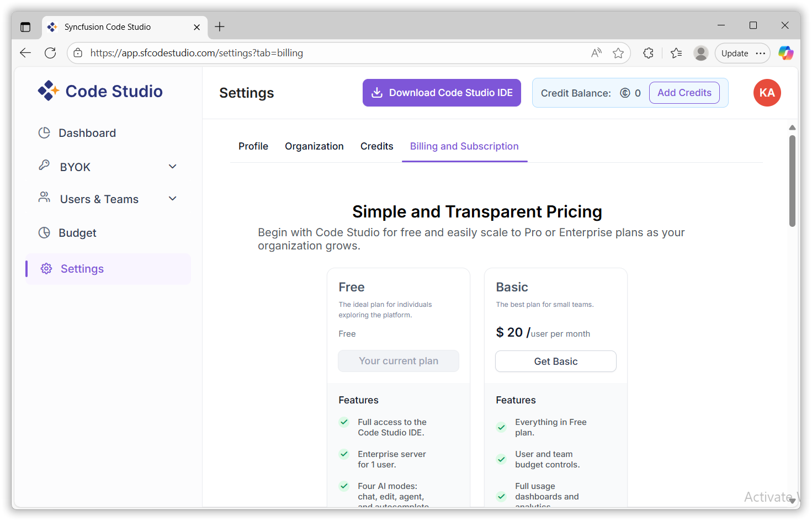812x521 pixels.
Task: Switch to the Profile tab
Action: [x=253, y=146]
